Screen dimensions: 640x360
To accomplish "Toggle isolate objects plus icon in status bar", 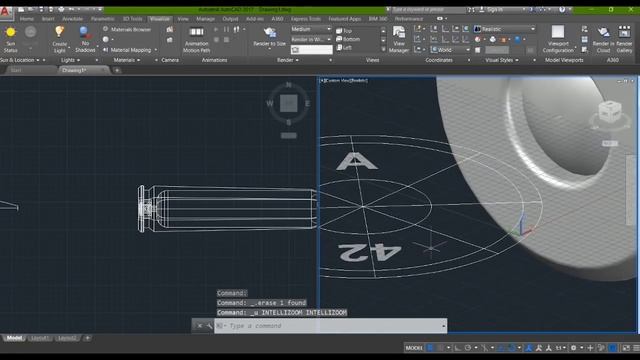I will point(590,348).
